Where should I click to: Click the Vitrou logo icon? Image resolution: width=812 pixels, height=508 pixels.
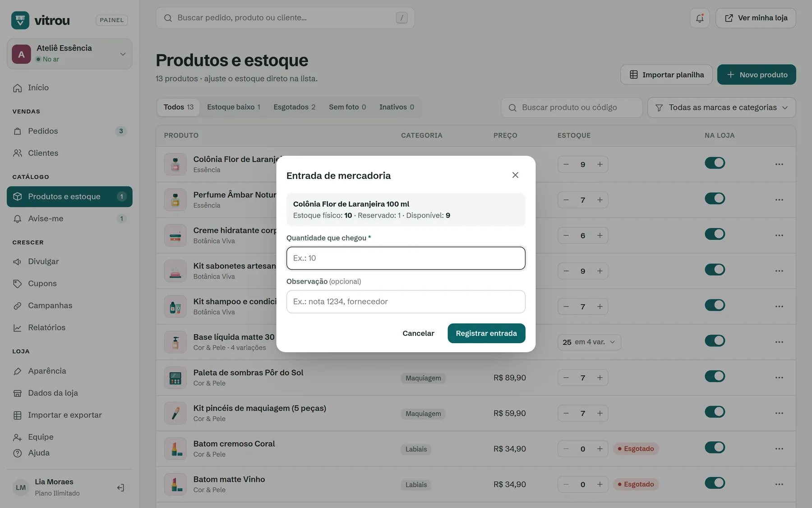pyautogui.click(x=20, y=20)
